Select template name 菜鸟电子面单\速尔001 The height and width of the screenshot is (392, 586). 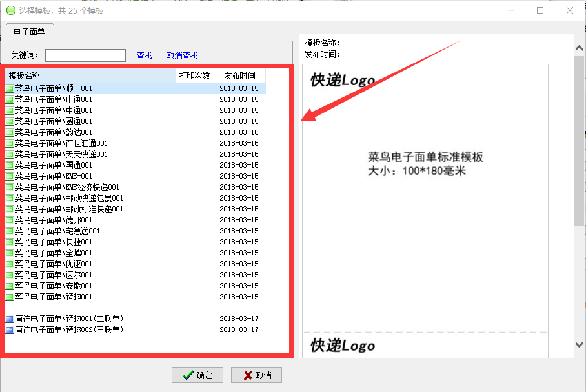coord(54,275)
